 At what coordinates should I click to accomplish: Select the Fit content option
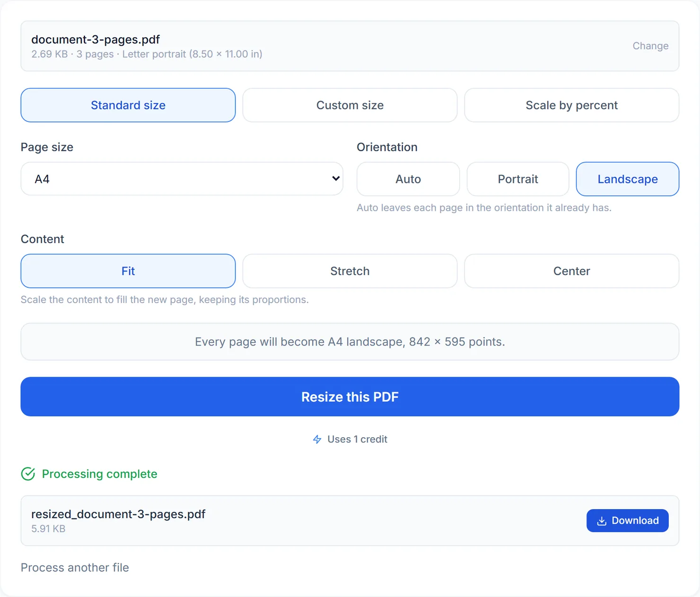pos(128,271)
